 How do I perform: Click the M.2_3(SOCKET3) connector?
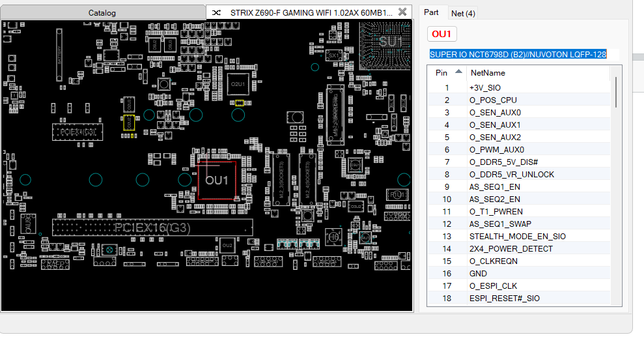point(281,180)
